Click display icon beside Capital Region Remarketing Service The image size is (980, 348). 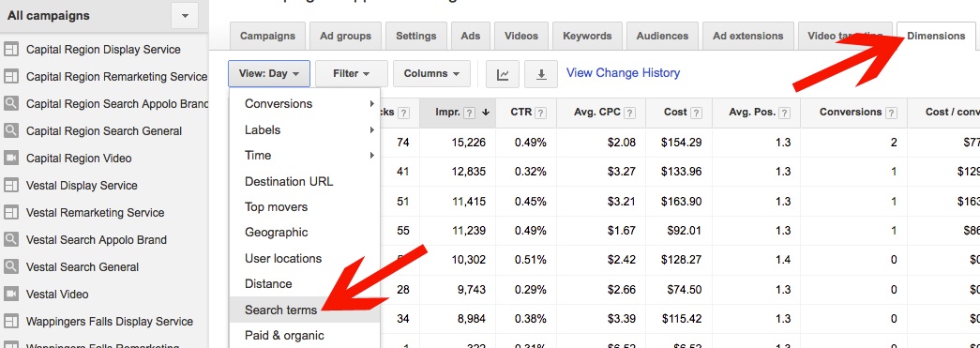click(x=10, y=77)
